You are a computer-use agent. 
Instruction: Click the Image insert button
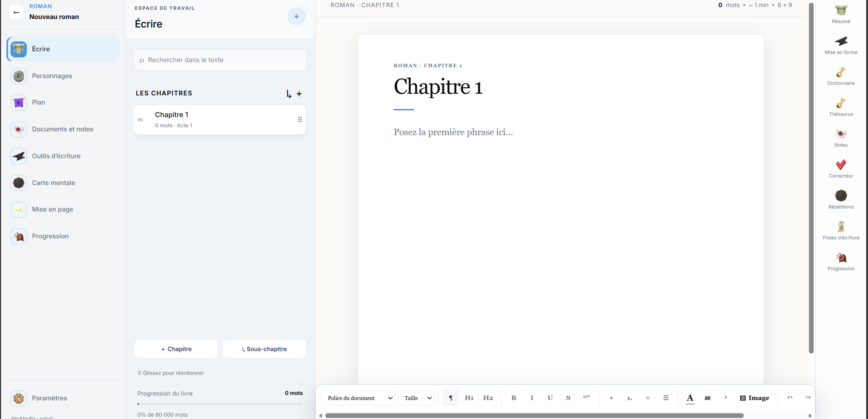(x=754, y=398)
